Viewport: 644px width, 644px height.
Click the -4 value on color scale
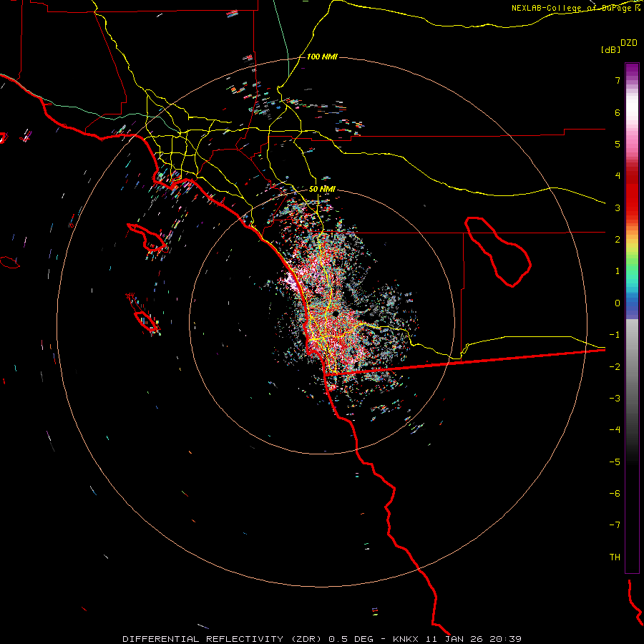[x=615, y=430]
